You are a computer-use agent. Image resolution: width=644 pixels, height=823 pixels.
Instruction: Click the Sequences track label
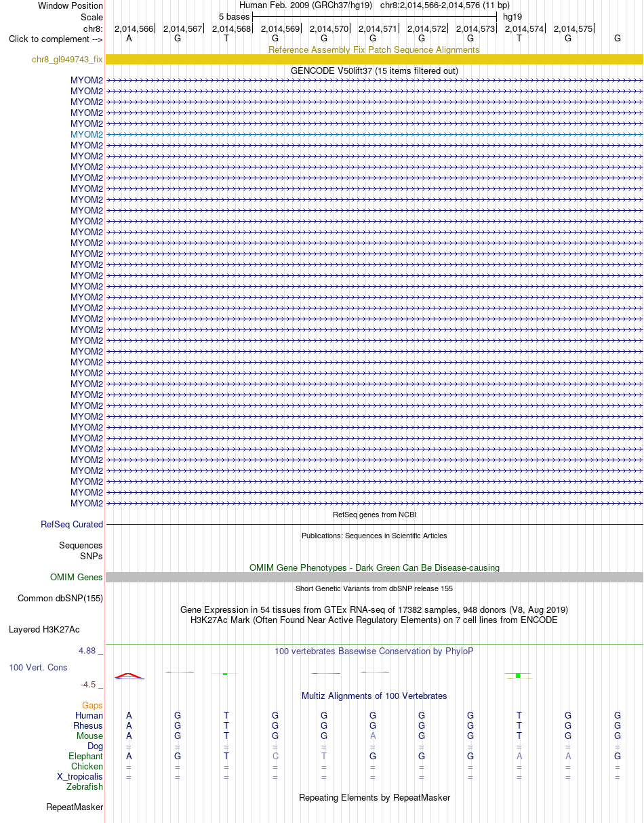click(x=81, y=545)
